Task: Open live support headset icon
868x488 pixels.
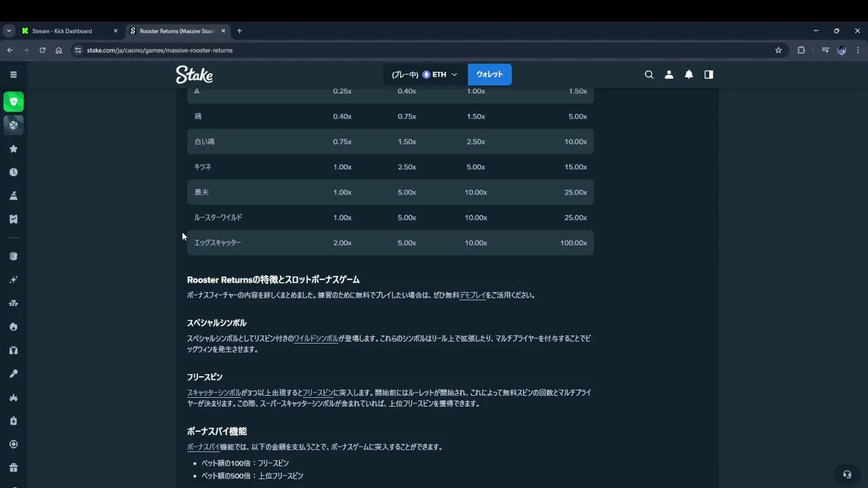Action: point(847,474)
